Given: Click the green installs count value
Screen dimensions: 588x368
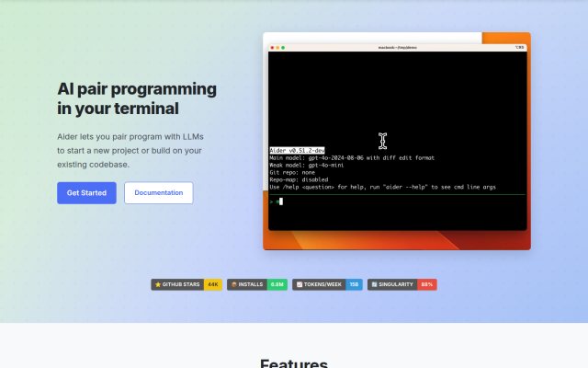Looking at the screenshot, I should pyautogui.click(x=277, y=284).
